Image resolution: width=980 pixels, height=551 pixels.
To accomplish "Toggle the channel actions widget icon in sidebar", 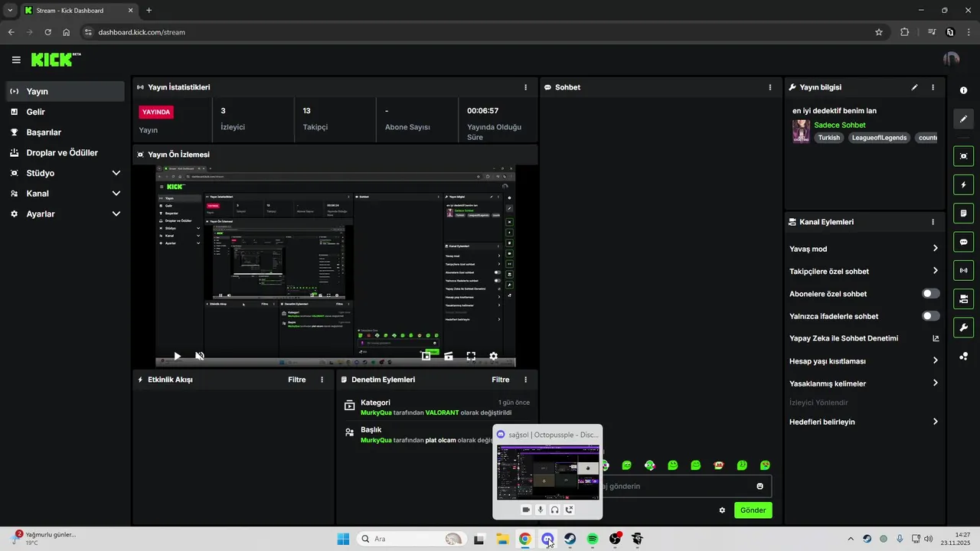I will point(963,299).
